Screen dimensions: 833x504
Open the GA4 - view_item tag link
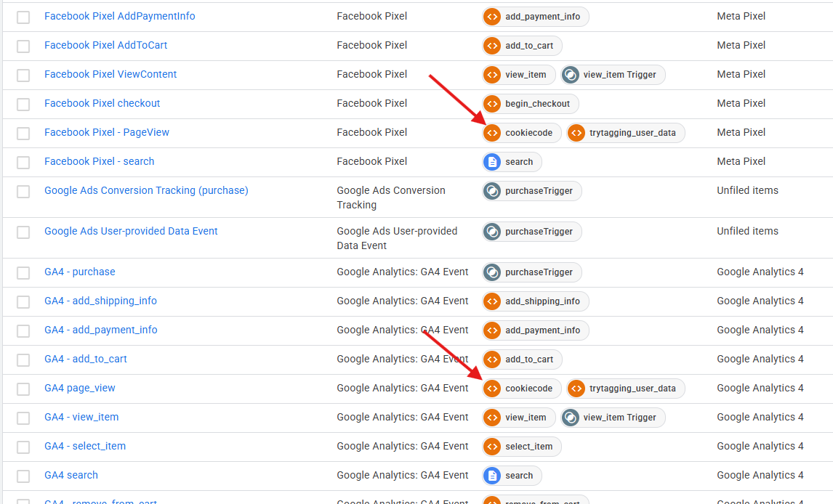pos(81,417)
